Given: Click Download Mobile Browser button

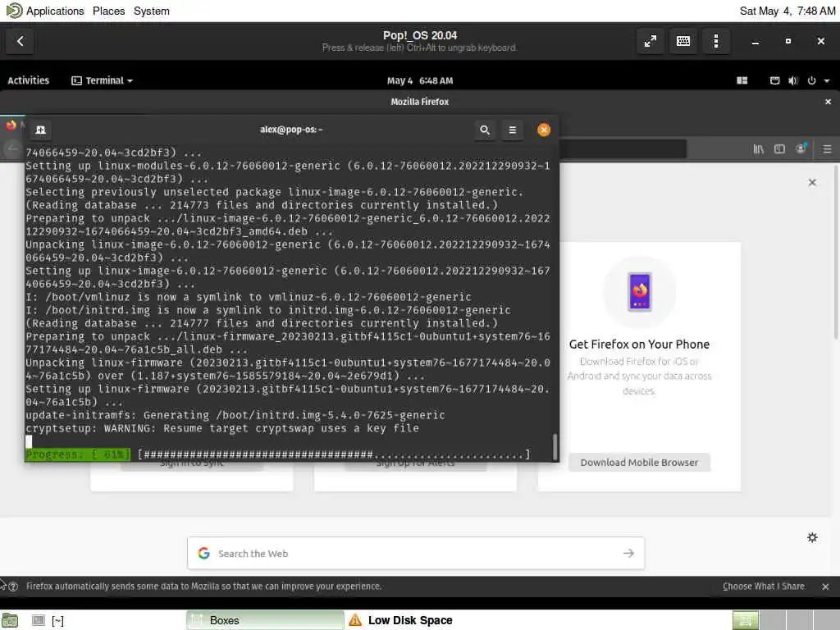Looking at the screenshot, I should [639, 463].
